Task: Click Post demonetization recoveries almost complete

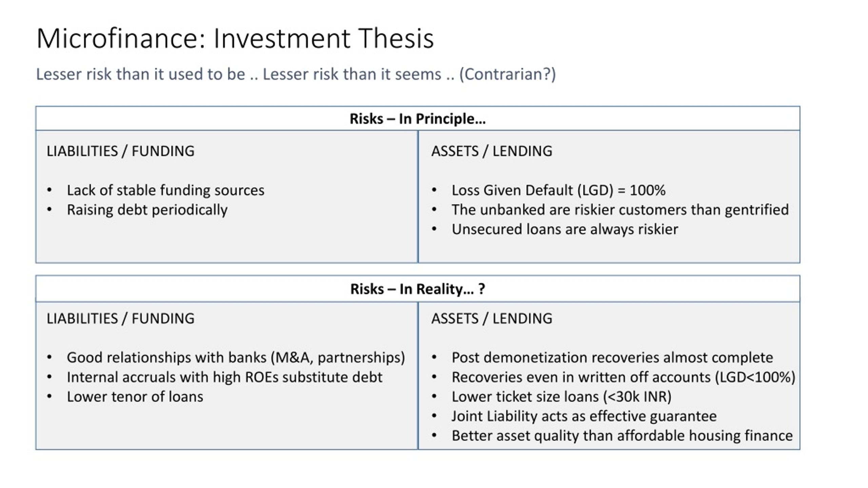Action: pos(612,358)
